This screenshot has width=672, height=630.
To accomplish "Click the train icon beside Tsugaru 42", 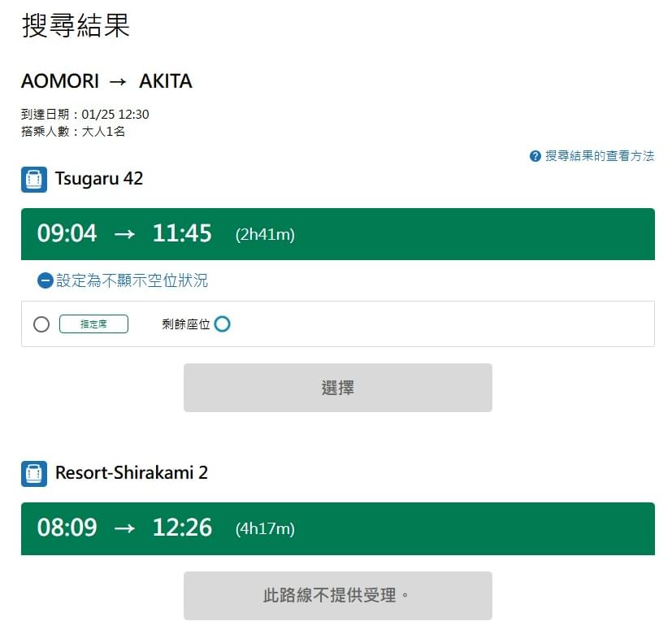I will [x=34, y=180].
